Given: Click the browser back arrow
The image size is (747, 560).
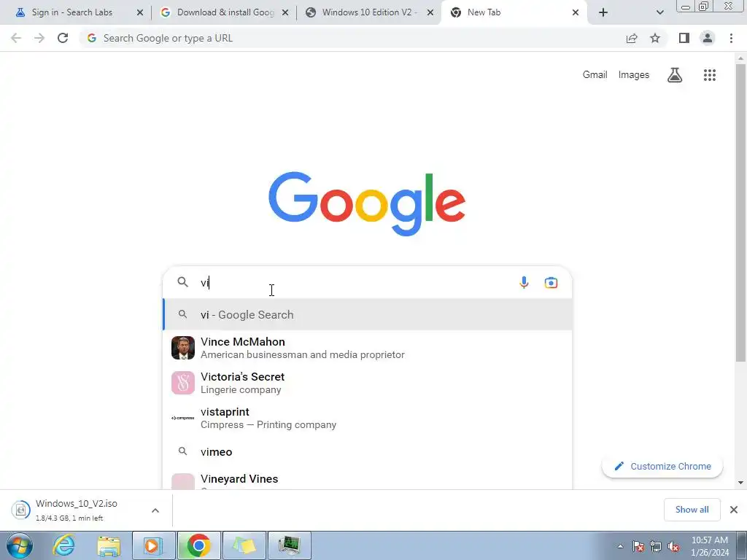Looking at the screenshot, I should pyautogui.click(x=16, y=38).
